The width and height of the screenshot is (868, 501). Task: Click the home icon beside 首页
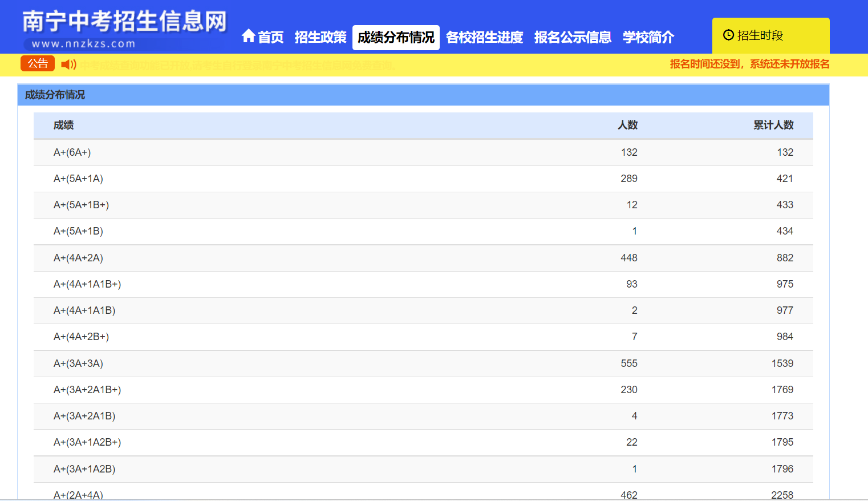pos(248,37)
